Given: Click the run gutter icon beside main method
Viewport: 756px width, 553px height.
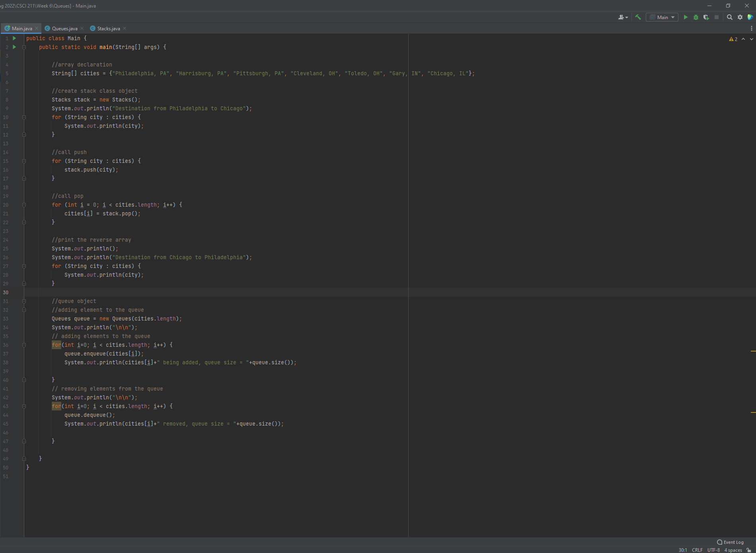Looking at the screenshot, I should (x=14, y=47).
